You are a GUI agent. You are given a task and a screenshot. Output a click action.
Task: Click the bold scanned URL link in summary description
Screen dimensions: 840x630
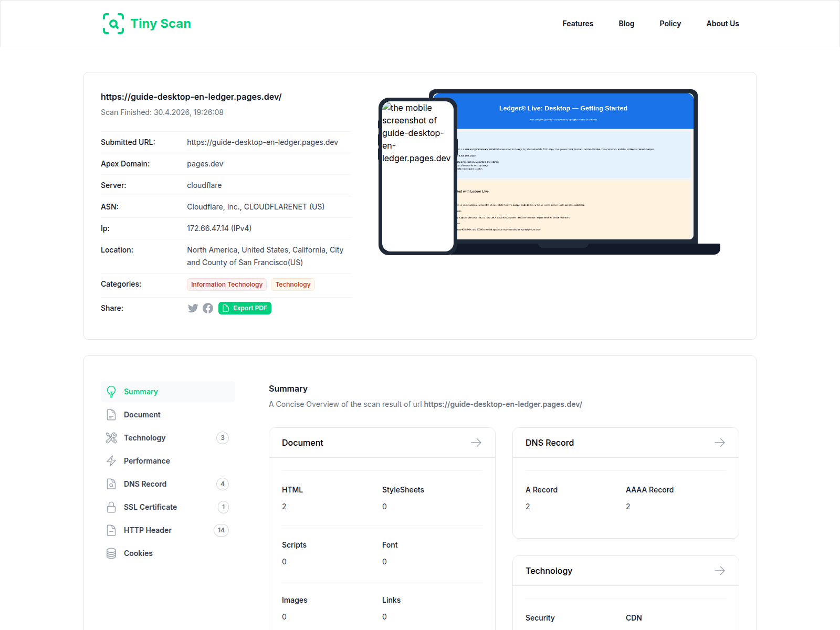pos(503,404)
